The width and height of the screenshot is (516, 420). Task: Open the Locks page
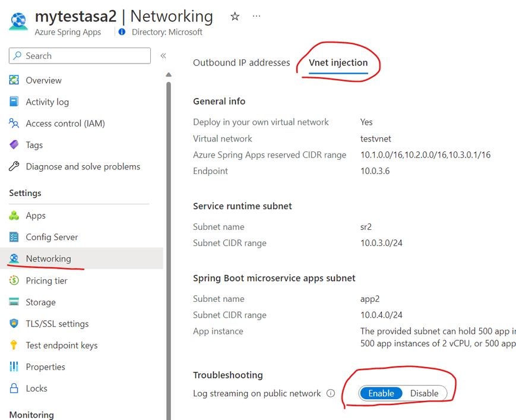tap(37, 389)
